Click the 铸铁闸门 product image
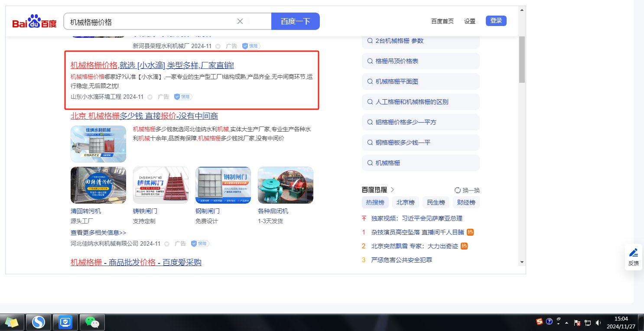The width and height of the screenshot is (644, 331). tap(161, 185)
